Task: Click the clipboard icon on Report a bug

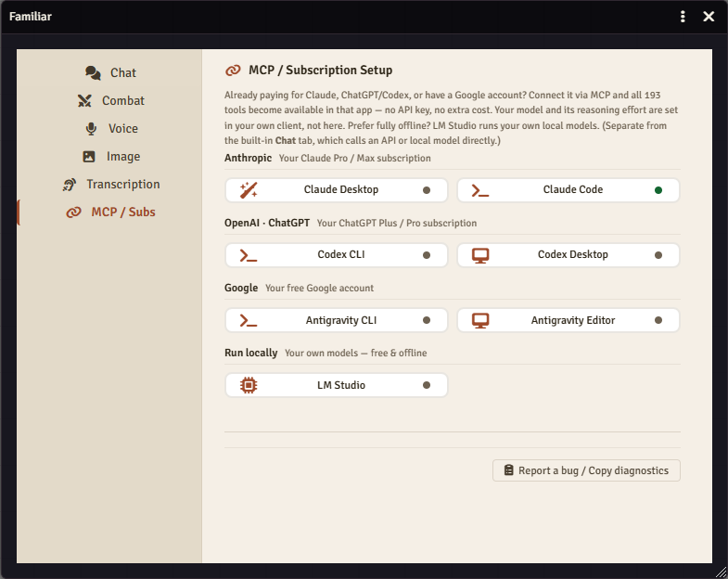Action: [x=509, y=470]
